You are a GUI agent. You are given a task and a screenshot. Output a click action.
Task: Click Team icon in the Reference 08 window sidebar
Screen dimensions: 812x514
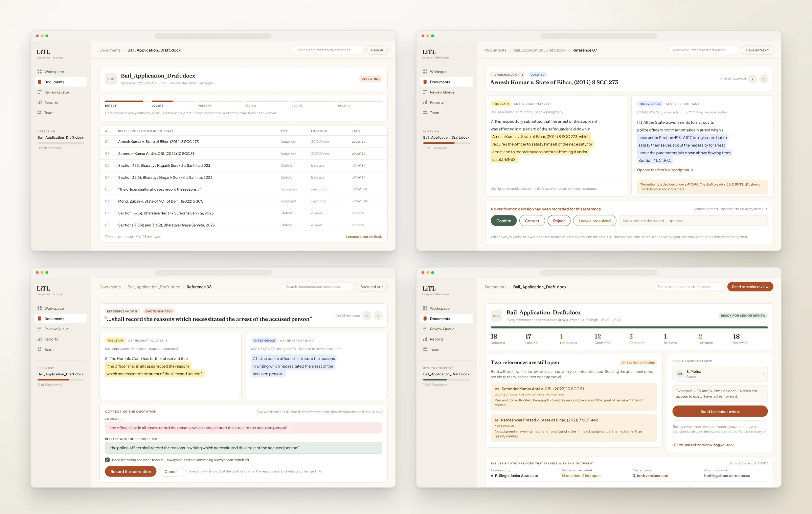40,349
